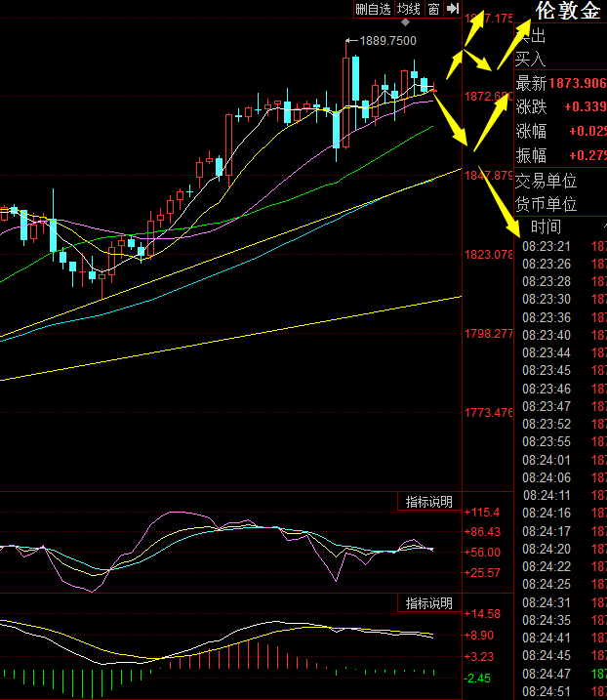Select the 08:23:44 tick row
The image size is (607, 700).
564,352
